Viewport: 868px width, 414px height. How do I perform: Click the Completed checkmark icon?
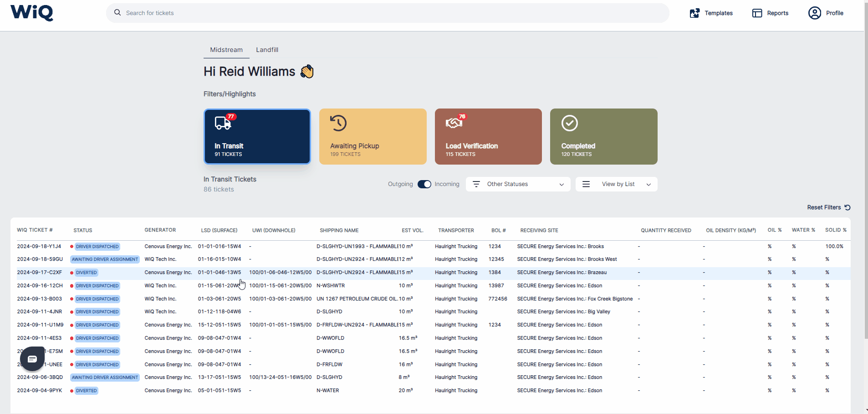tap(570, 123)
